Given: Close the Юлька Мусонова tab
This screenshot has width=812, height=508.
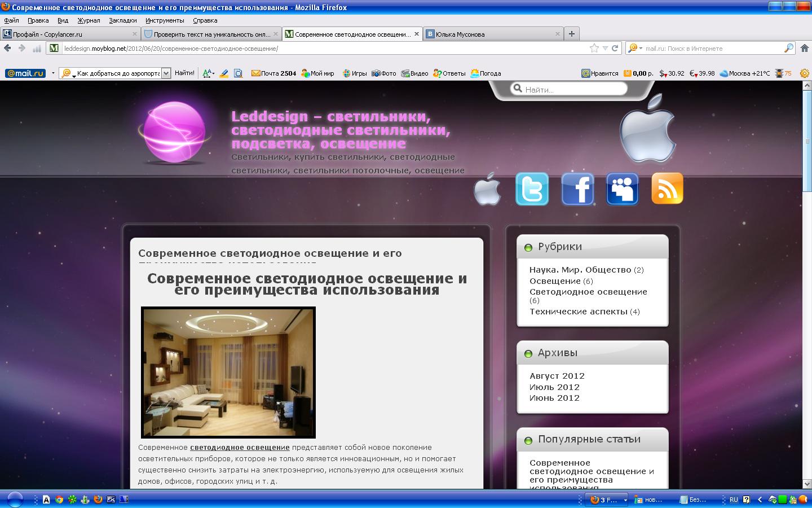Looking at the screenshot, I should pos(558,34).
